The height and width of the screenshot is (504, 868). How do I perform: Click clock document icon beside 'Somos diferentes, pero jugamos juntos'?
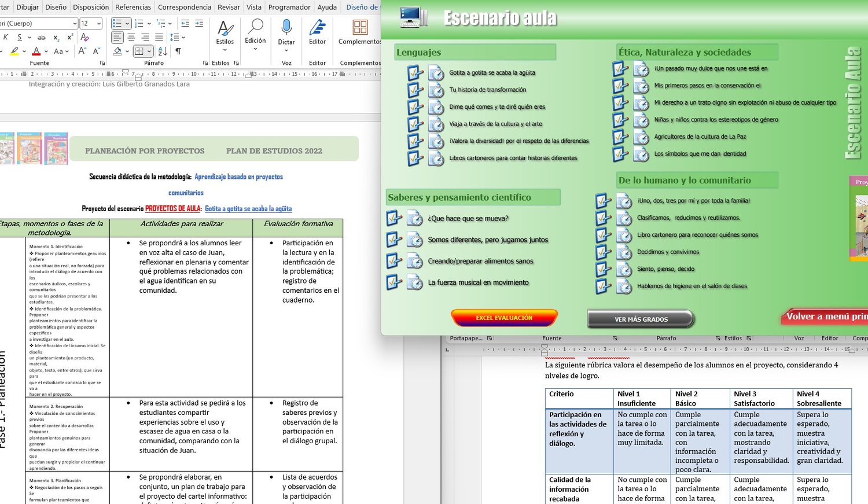coord(415,240)
